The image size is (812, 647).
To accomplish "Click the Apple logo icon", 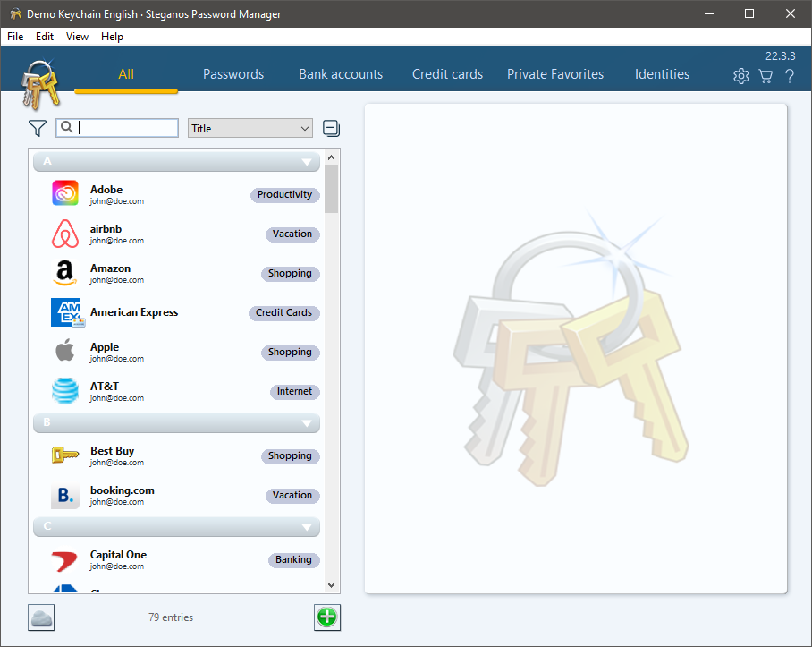I will pos(65,351).
